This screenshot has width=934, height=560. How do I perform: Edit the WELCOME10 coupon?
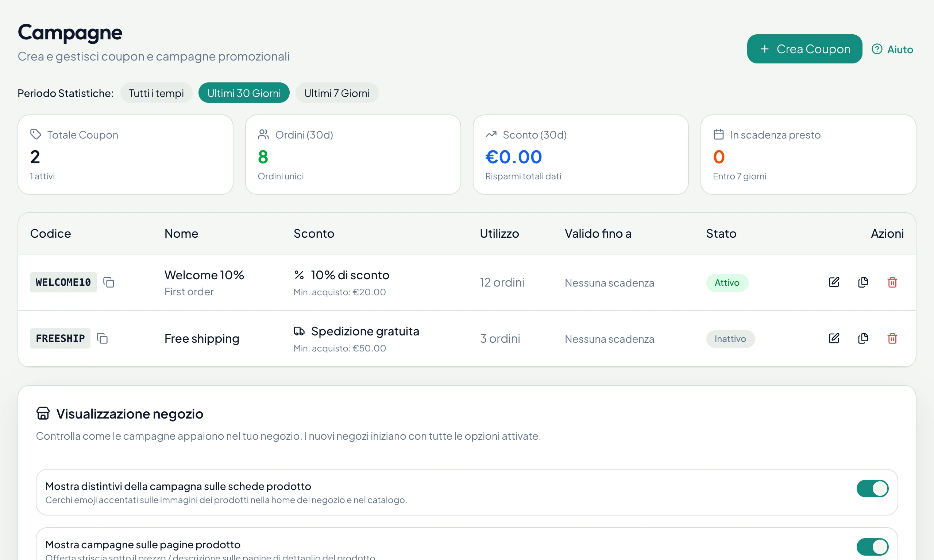(x=834, y=282)
